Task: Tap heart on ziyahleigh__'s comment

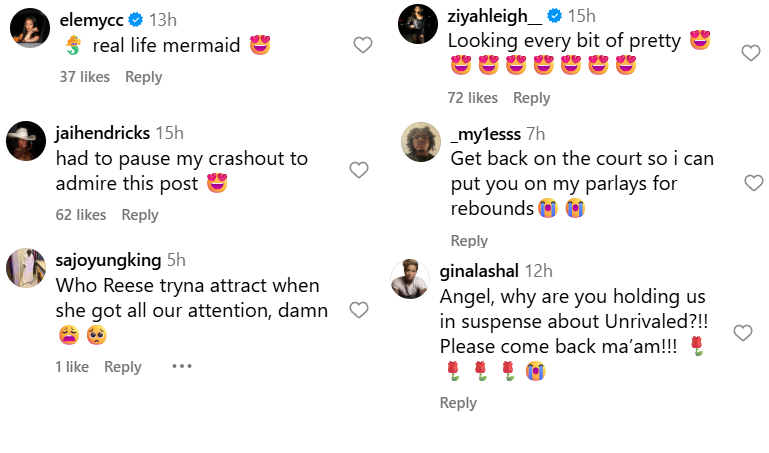Action: coord(751,53)
